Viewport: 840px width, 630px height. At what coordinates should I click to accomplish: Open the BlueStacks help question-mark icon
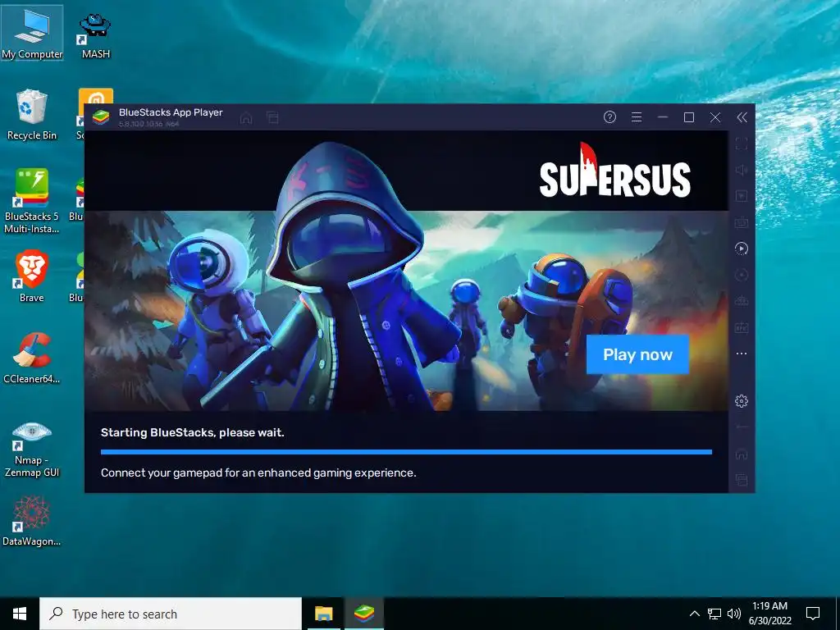(x=609, y=117)
